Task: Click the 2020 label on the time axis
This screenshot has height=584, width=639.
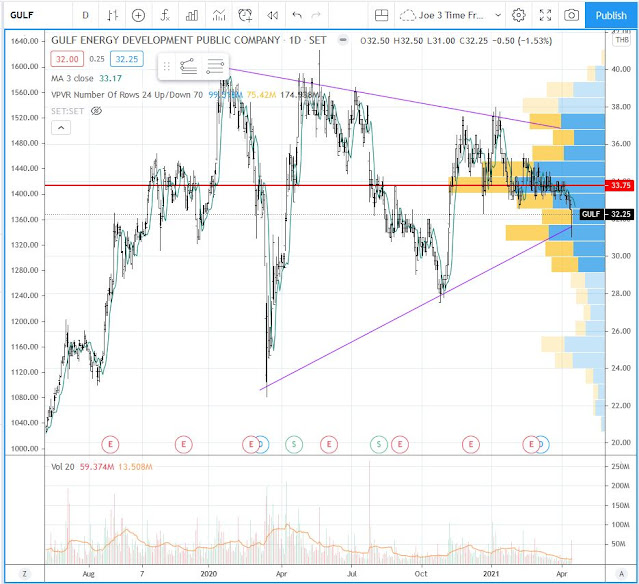Action: (209, 574)
